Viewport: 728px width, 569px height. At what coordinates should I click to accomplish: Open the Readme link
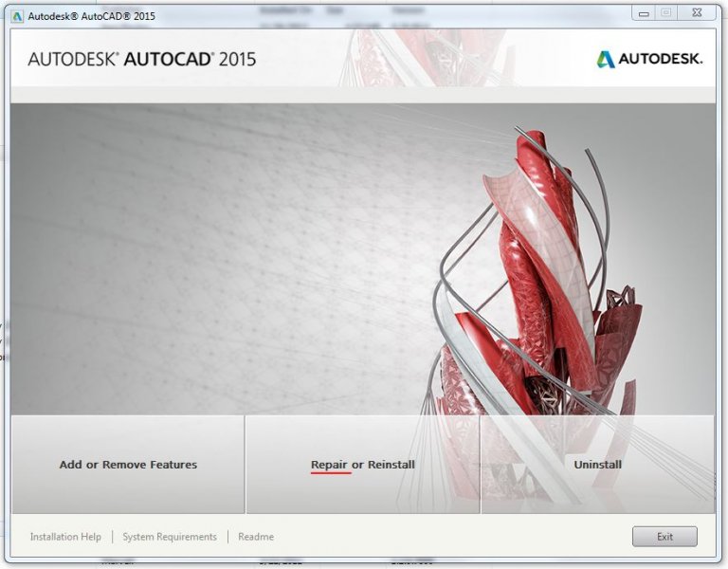256,537
